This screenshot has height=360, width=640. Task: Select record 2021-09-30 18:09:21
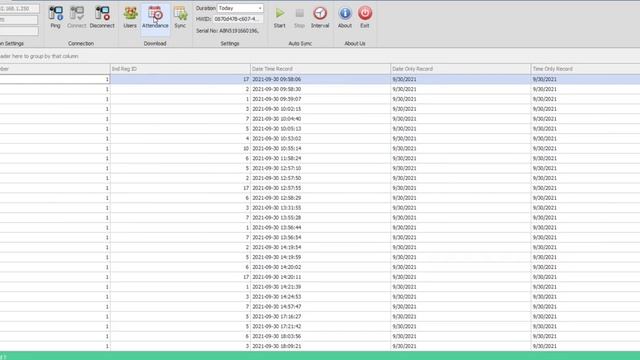pos(320,346)
